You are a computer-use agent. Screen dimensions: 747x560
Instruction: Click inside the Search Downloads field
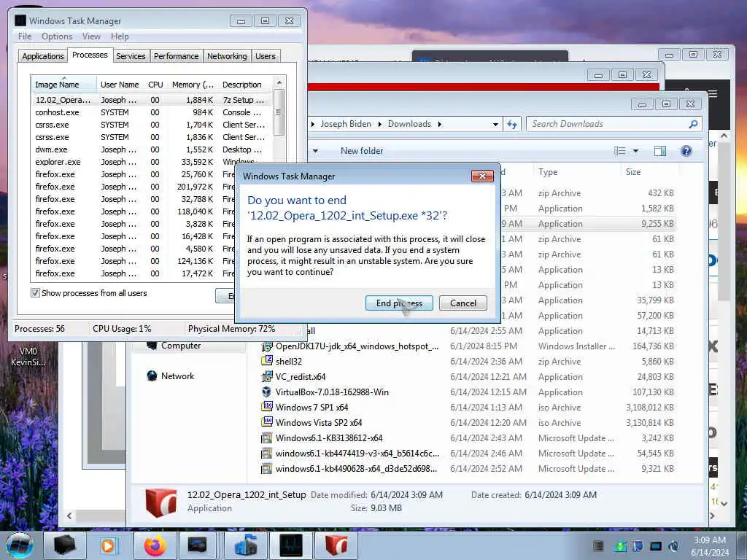[x=608, y=124]
